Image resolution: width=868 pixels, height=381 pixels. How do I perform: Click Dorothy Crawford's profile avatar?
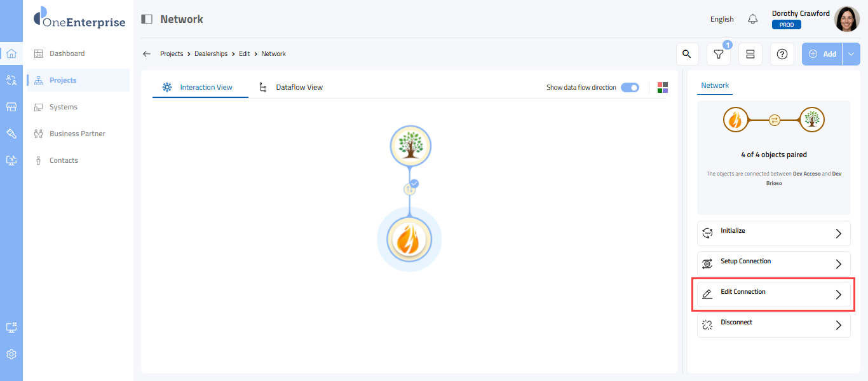pyautogui.click(x=846, y=19)
